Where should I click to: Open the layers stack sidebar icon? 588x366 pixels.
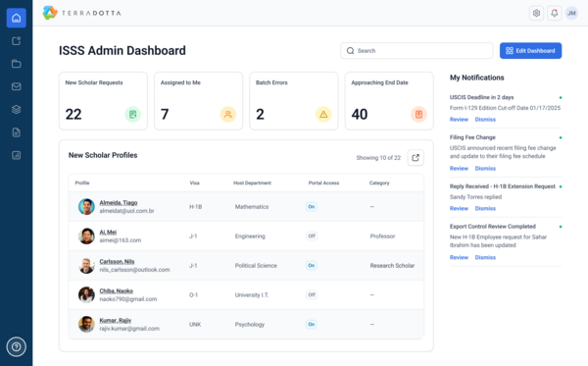click(x=16, y=110)
